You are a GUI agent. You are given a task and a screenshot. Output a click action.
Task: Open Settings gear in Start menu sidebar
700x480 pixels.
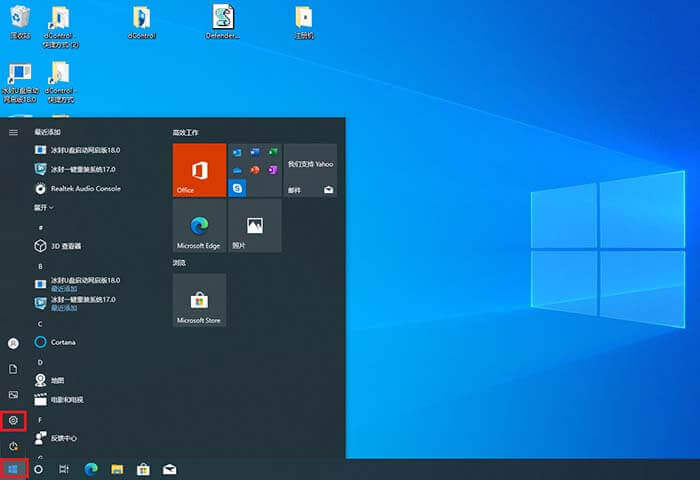click(13, 420)
